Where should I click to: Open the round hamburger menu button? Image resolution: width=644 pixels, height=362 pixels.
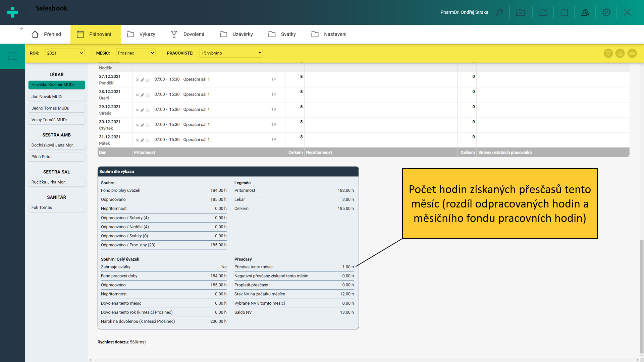[x=632, y=53]
